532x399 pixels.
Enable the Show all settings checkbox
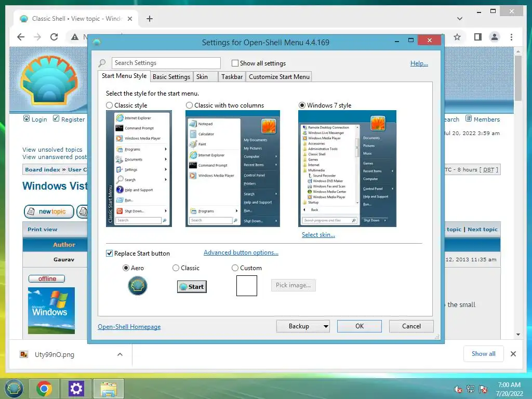[x=235, y=63]
